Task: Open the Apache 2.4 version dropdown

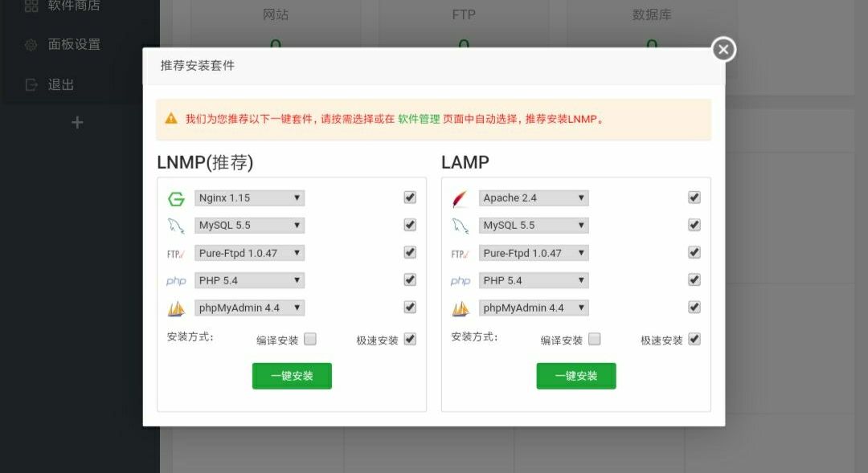Action: [534, 198]
